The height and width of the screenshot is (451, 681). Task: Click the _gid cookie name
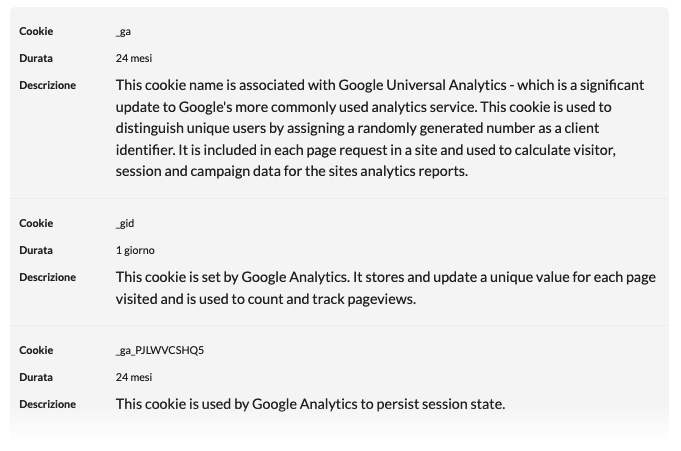[125, 223]
